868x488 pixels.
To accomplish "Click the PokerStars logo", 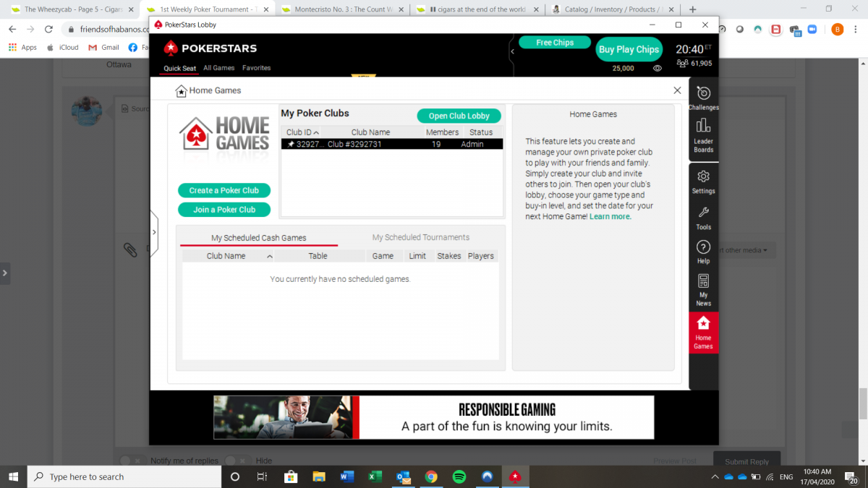I will click(210, 48).
